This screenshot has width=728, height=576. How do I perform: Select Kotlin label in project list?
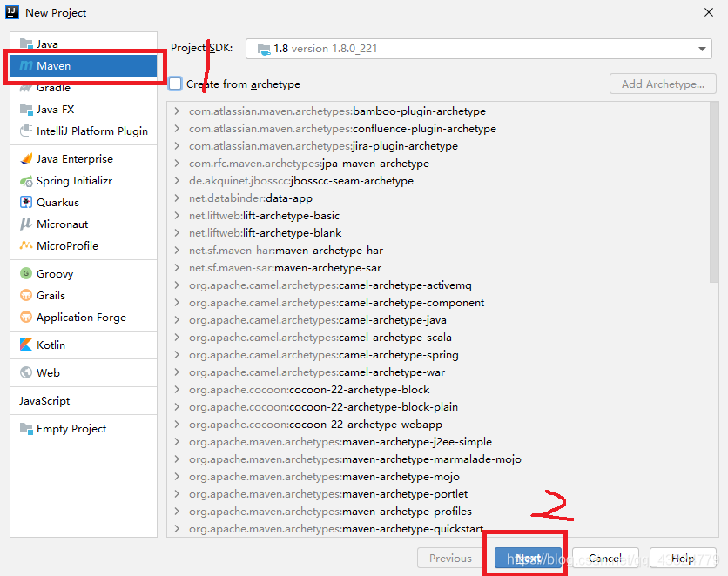click(x=51, y=345)
